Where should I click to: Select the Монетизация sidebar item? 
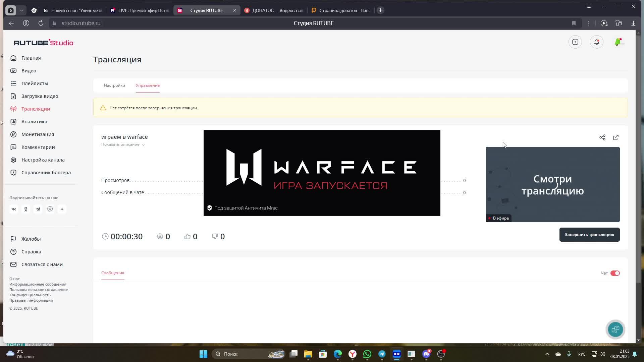pos(38,134)
